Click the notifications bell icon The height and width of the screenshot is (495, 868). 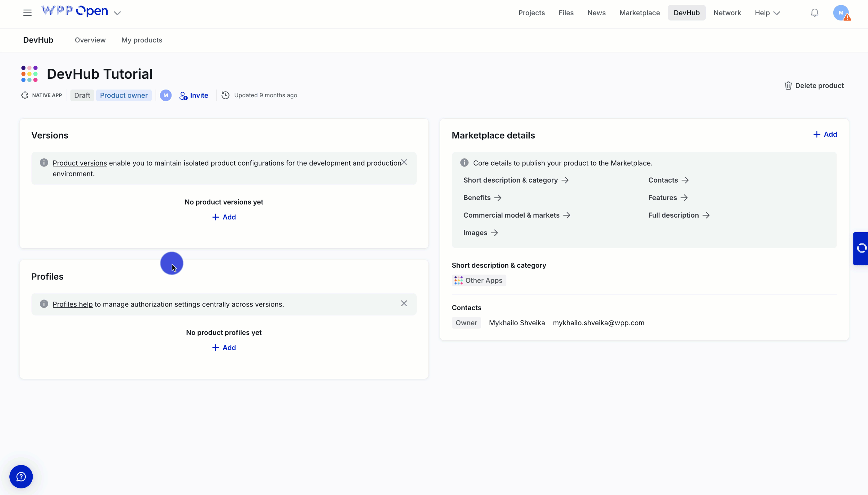pos(815,13)
